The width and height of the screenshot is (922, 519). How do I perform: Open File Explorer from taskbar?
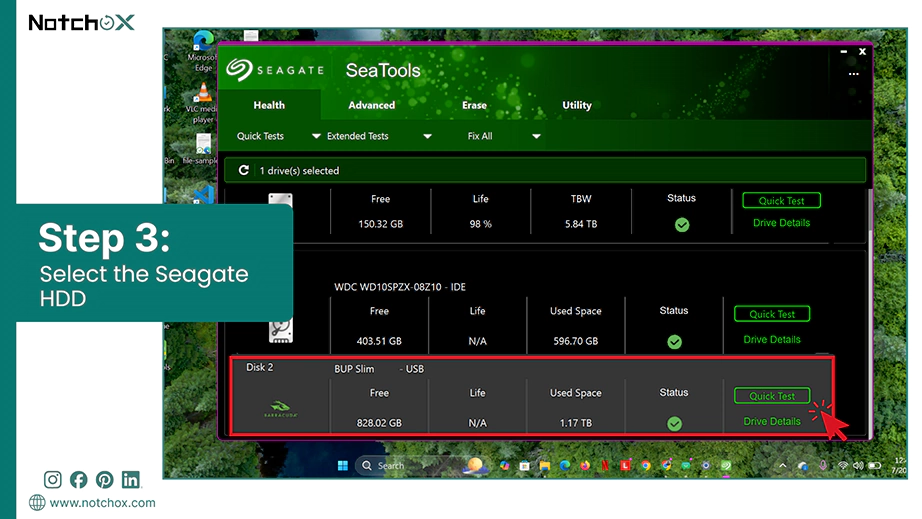point(544,466)
